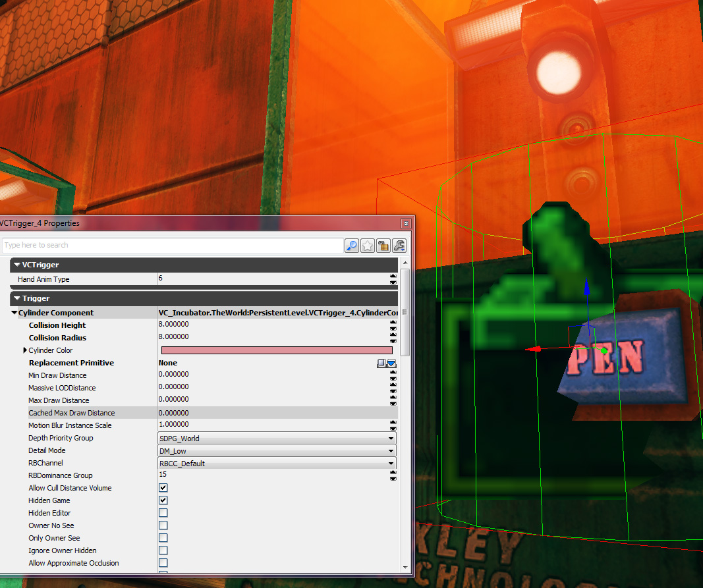Open the RBChannel RBCC_Default dropdown
Viewport: 703px width, 588px height.
coord(277,464)
